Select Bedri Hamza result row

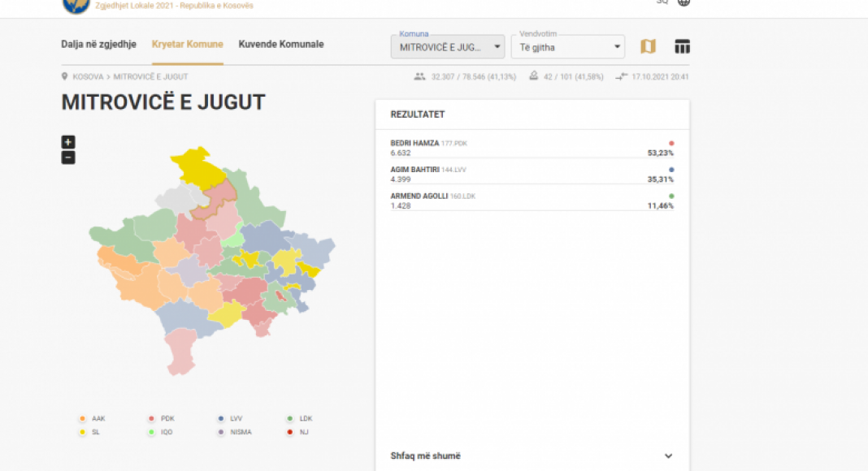532,148
